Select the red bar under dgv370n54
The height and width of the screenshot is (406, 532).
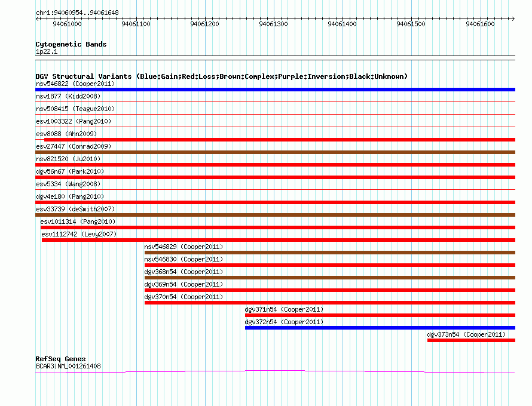(330, 303)
